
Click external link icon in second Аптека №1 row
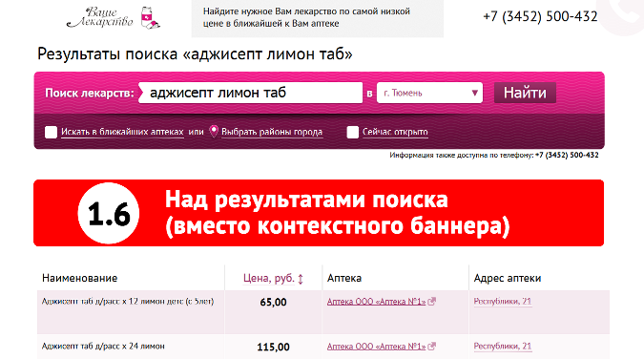[431, 347]
